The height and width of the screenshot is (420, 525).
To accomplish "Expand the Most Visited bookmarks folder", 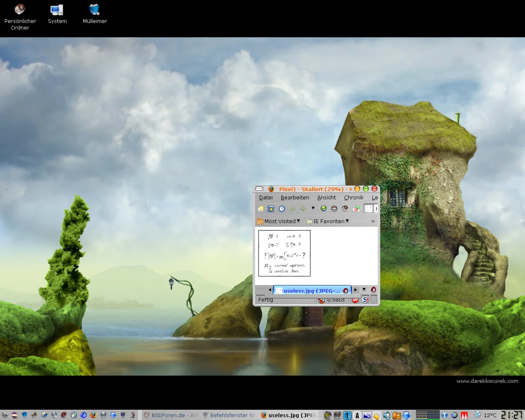I will point(278,221).
